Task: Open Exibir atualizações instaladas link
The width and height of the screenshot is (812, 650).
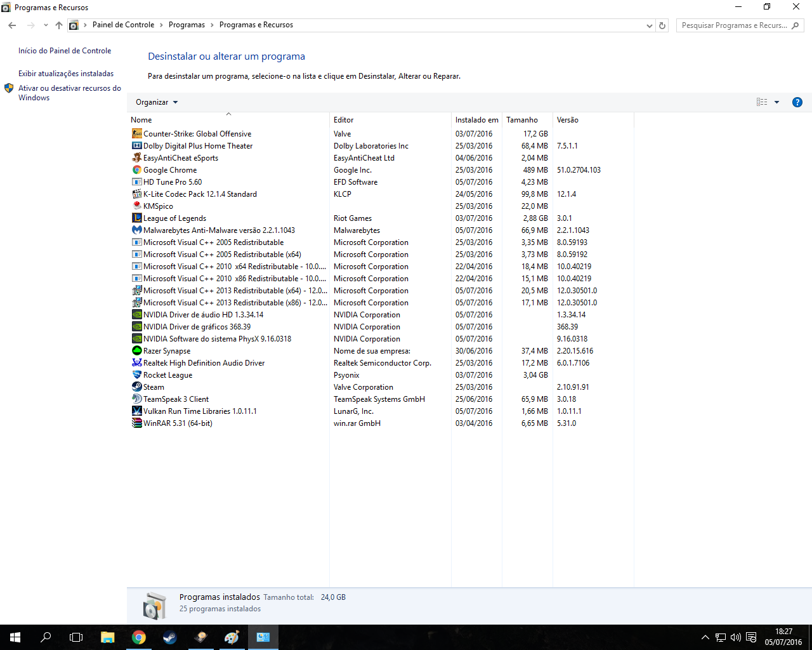Action: click(66, 74)
